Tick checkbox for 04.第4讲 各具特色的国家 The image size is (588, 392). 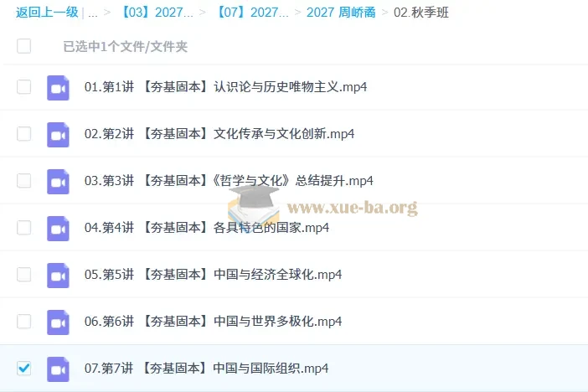24,227
